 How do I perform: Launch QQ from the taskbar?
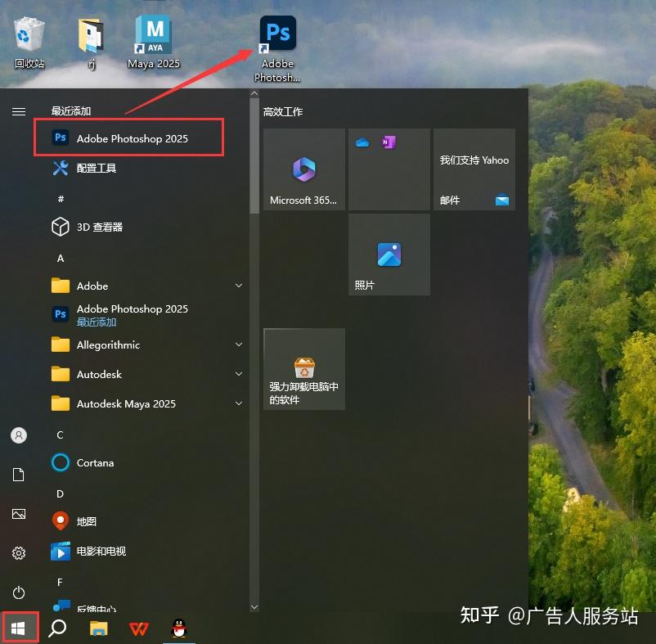pyautogui.click(x=178, y=628)
